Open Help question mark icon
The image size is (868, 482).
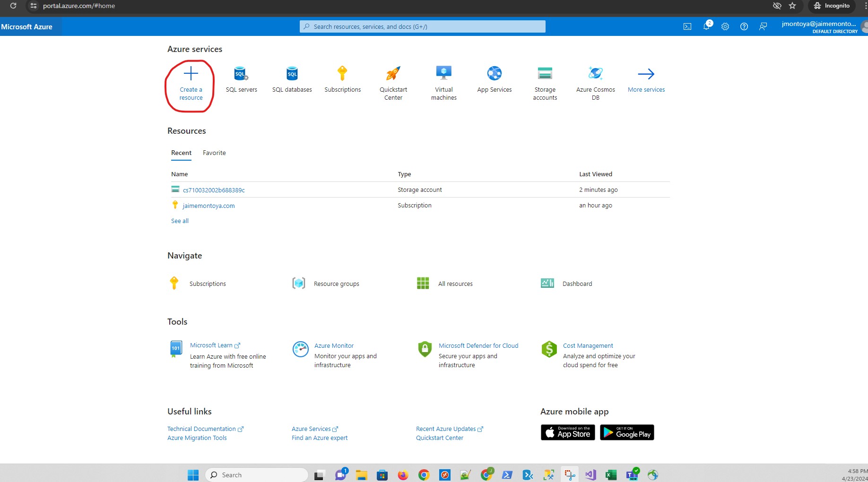click(x=744, y=26)
